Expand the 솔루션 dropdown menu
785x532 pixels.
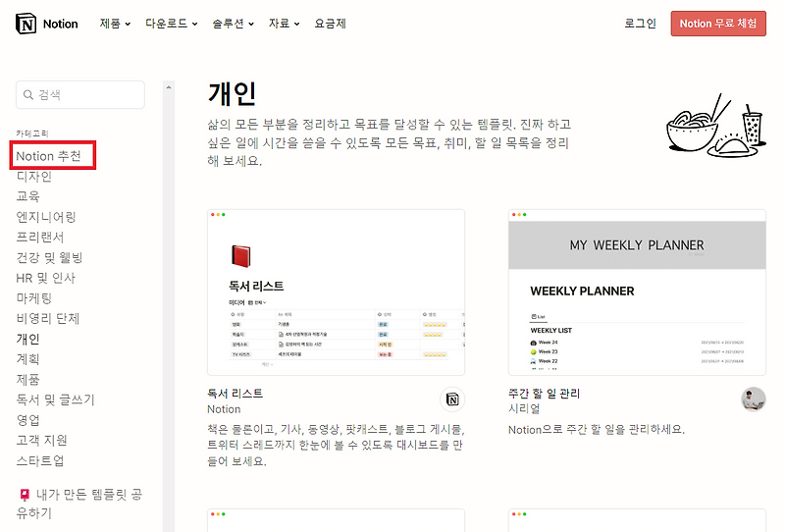click(x=233, y=24)
